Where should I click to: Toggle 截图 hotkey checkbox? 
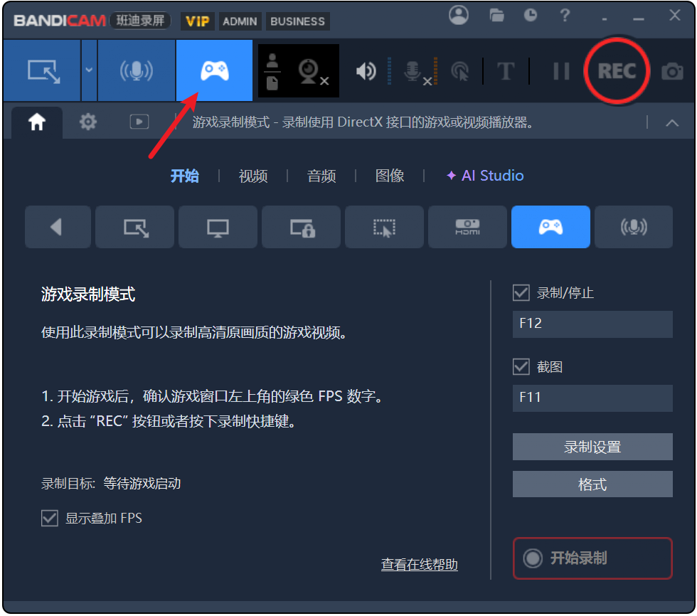(x=521, y=366)
